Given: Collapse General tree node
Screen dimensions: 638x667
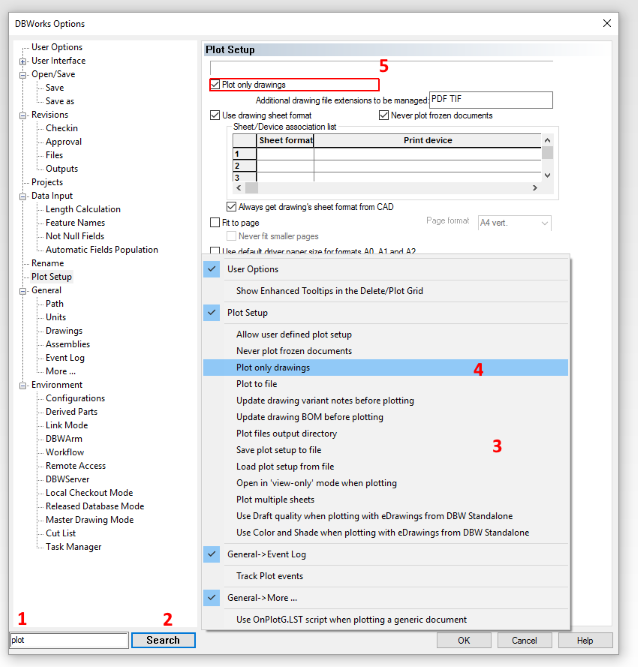Looking at the screenshot, I should click(x=23, y=291).
